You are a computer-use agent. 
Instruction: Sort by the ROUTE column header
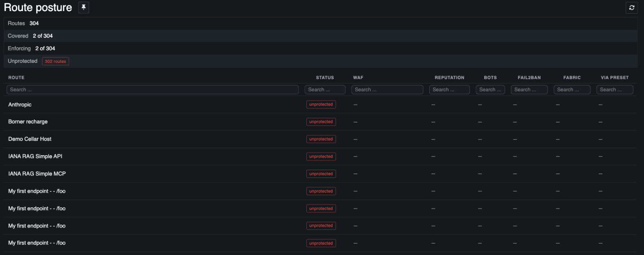click(16, 78)
